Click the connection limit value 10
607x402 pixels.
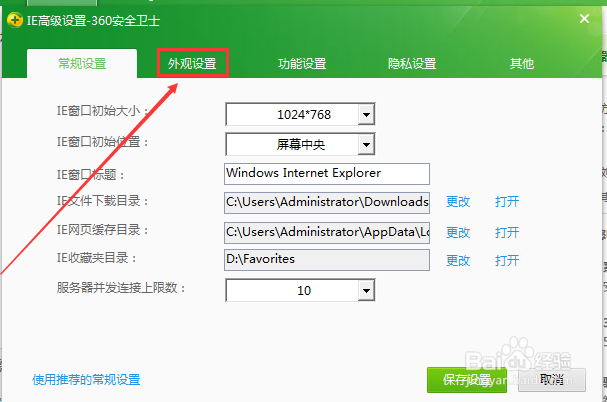click(304, 290)
